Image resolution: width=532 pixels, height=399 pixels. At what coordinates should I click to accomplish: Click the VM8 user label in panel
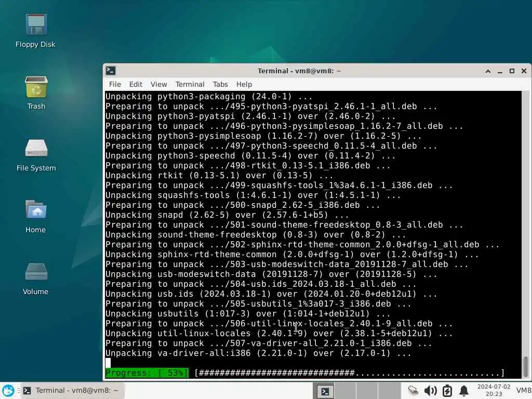tap(524, 391)
